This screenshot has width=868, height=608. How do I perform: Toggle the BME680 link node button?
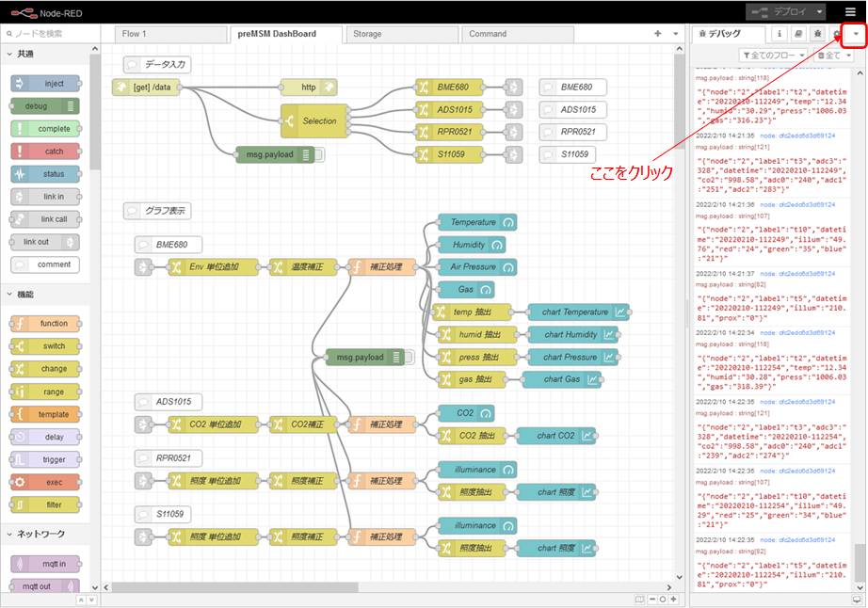tap(513, 87)
